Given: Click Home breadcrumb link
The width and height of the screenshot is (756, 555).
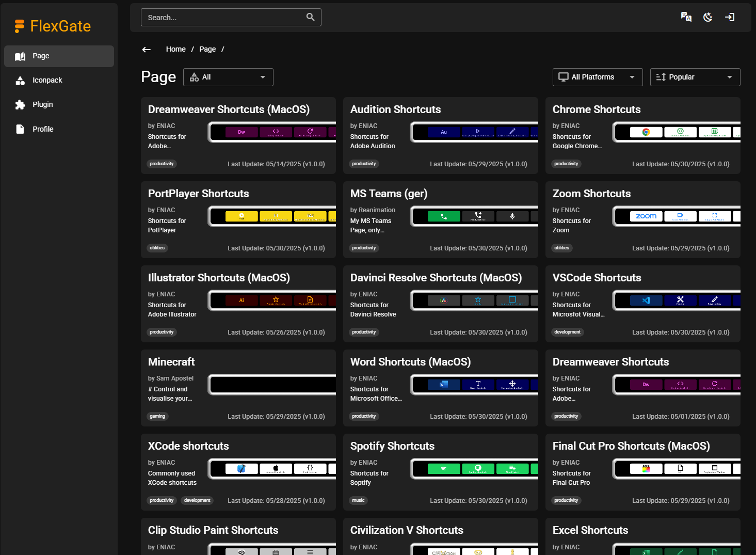Looking at the screenshot, I should pyautogui.click(x=175, y=49).
